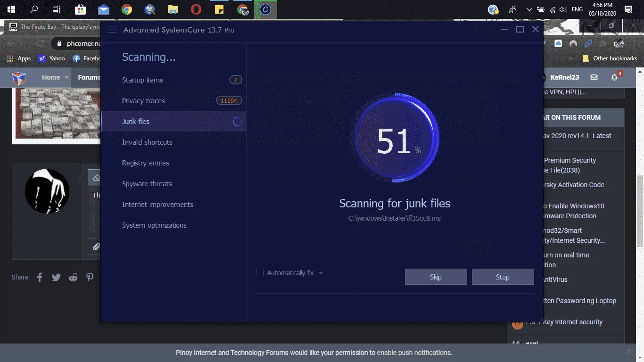The image size is (644, 362).
Task: Open Windows Task View
Action: tap(57, 9)
